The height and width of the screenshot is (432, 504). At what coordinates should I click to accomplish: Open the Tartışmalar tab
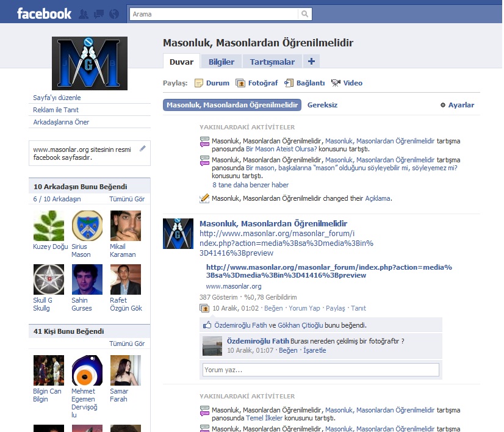(272, 62)
